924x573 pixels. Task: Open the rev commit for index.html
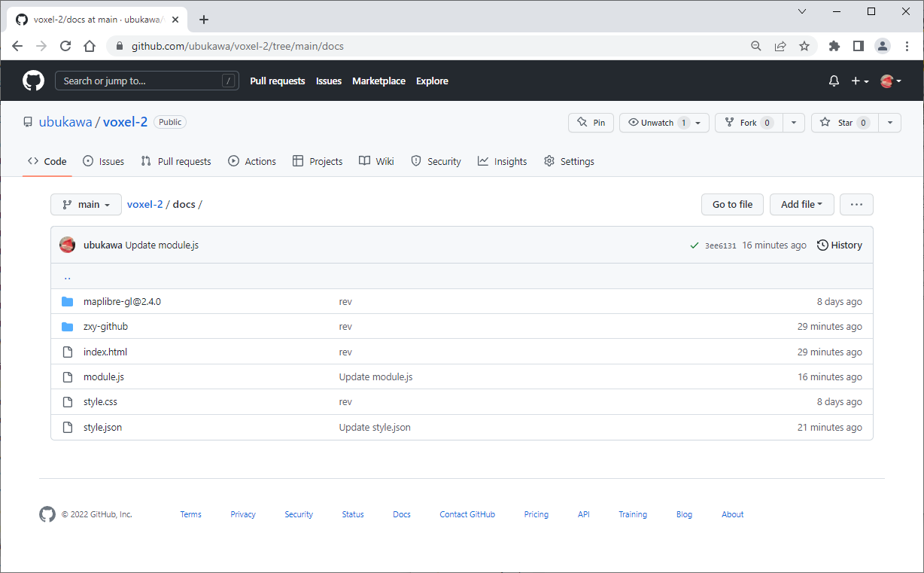(x=345, y=352)
